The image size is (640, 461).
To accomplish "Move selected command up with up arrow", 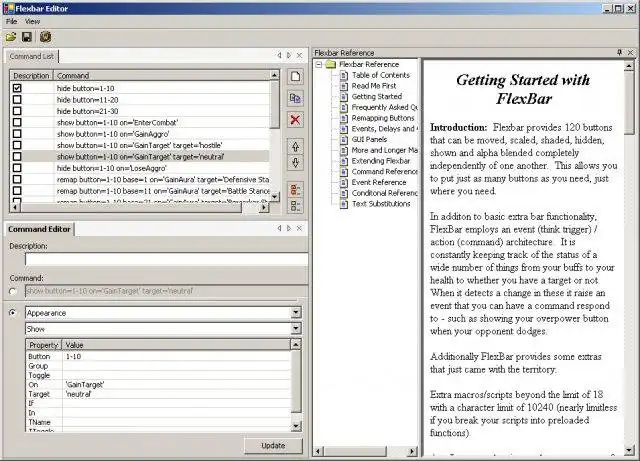I will coord(296,147).
